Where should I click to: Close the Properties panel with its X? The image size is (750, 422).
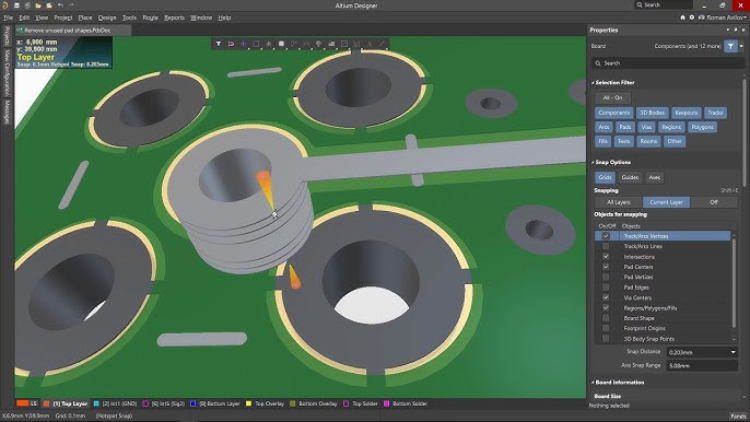tap(743, 30)
